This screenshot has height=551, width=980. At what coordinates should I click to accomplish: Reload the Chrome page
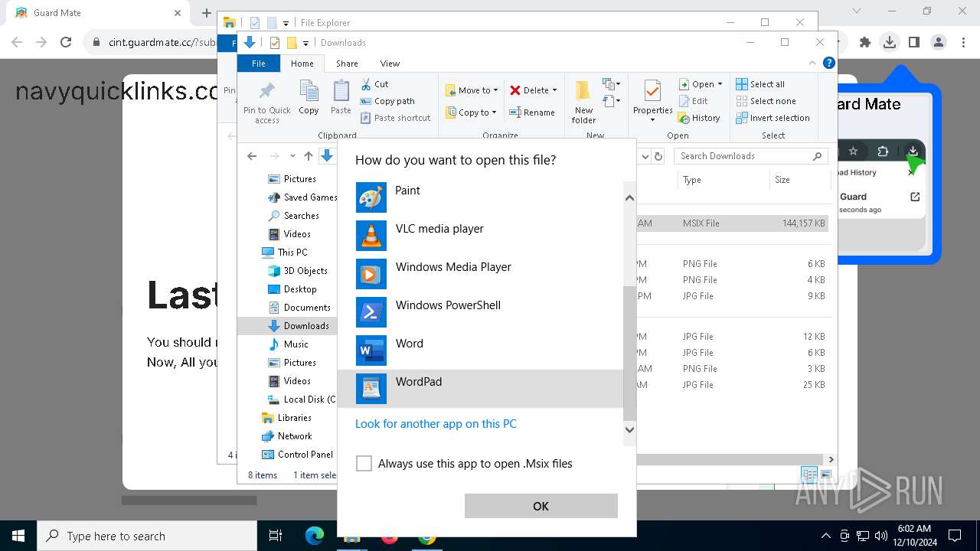[66, 42]
